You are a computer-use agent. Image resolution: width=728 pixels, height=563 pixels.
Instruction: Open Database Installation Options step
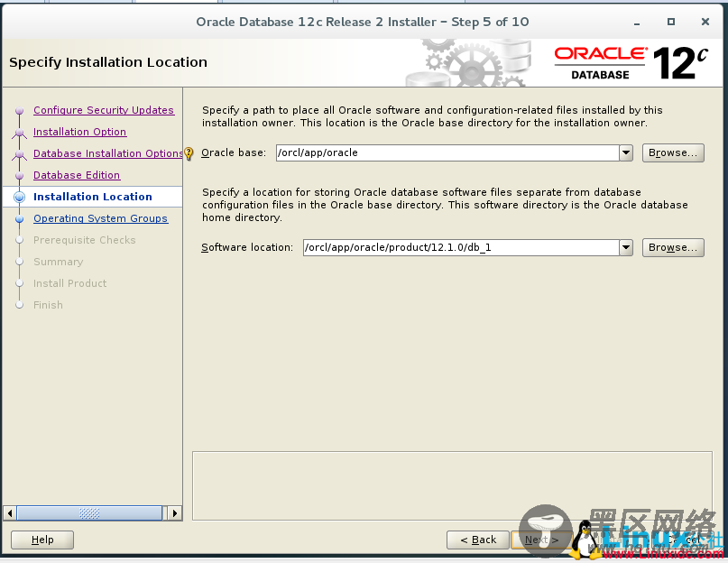[107, 153]
